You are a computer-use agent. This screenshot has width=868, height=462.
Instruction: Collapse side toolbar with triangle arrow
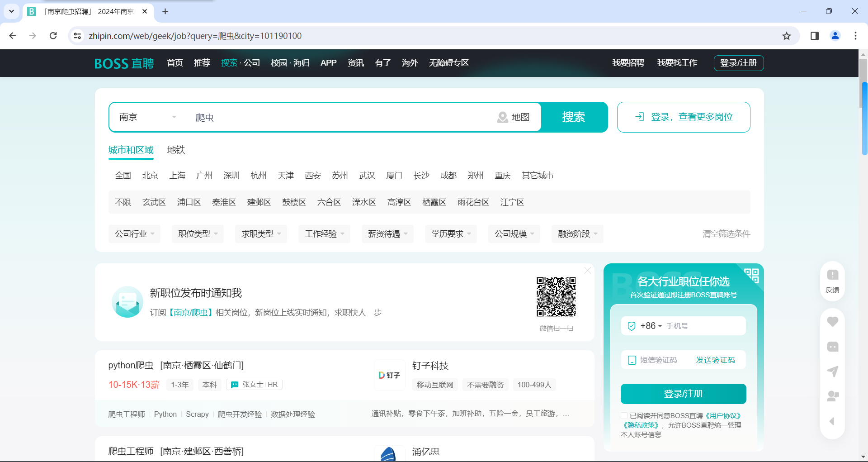(832, 421)
